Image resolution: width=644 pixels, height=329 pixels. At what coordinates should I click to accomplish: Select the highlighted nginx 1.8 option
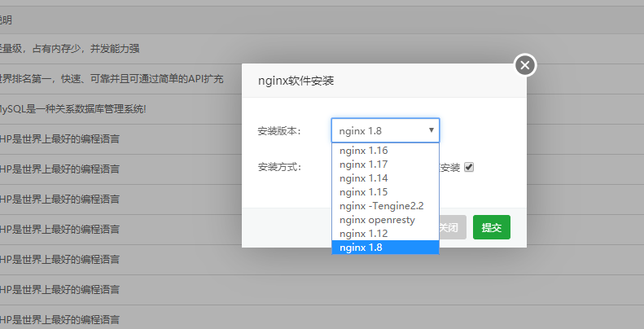click(x=385, y=248)
